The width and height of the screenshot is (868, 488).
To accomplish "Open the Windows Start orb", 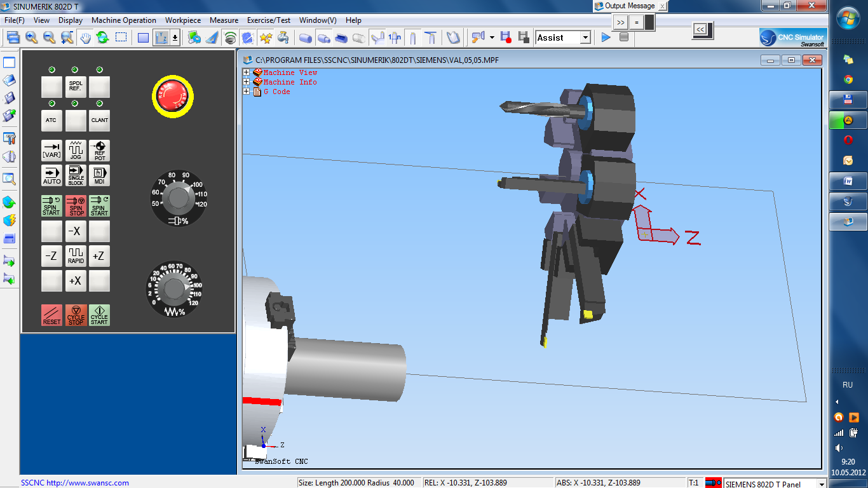I will pyautogui.click(x=848, y=18).
